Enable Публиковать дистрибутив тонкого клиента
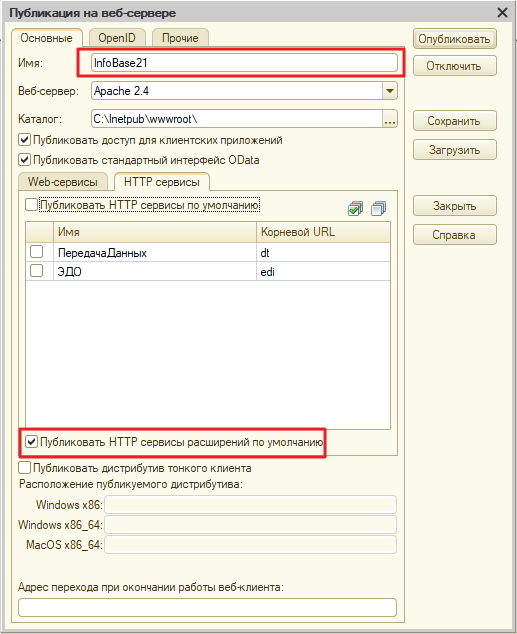Viewport: 517px width, 634px height. point(25,468)
